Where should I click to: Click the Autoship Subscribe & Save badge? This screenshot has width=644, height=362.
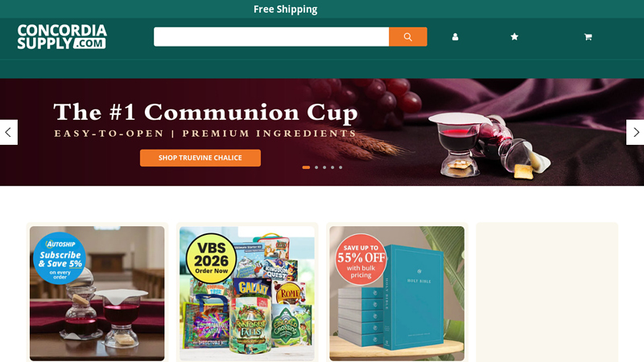(x=60, y=258)
